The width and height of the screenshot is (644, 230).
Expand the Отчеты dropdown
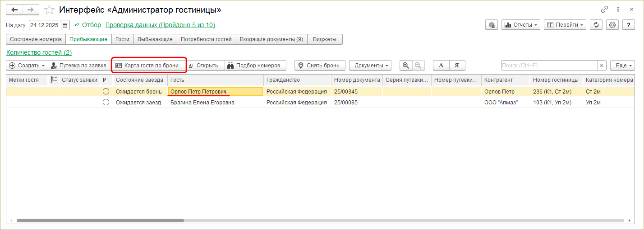tap(521, 25)
